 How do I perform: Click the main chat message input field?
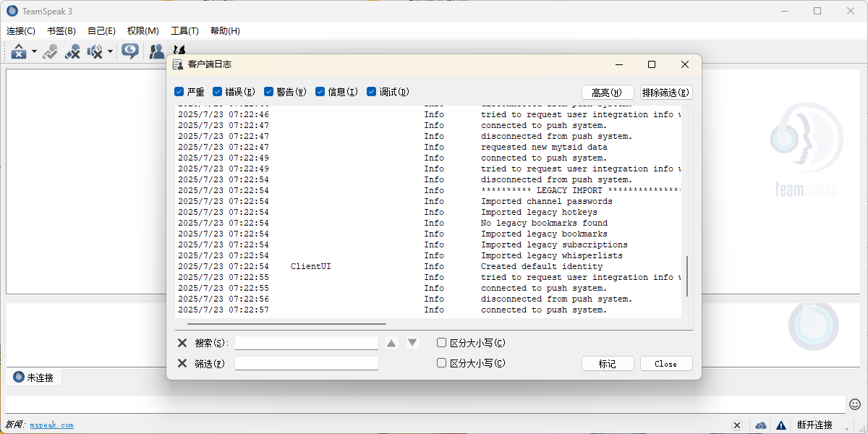click(x=425, y=404)
